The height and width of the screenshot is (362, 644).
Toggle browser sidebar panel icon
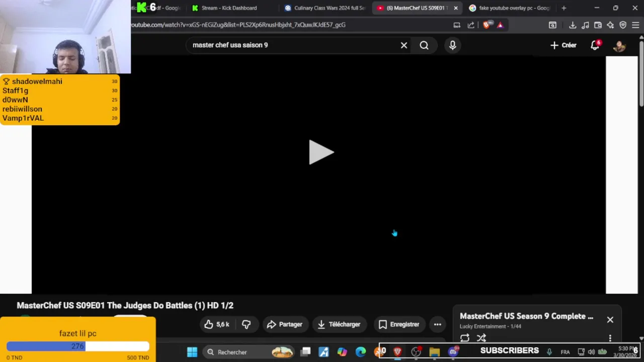pyautogui.click(x=552, y=25)
